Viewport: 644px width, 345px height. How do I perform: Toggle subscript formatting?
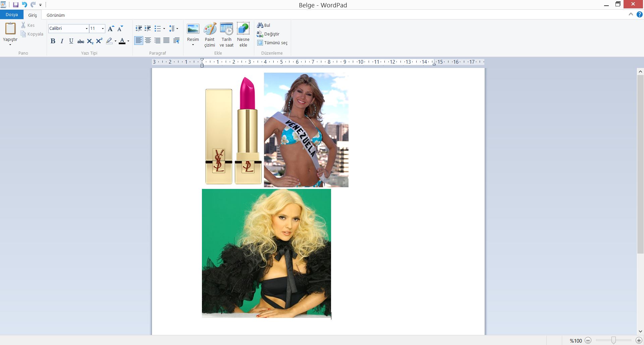90,41
